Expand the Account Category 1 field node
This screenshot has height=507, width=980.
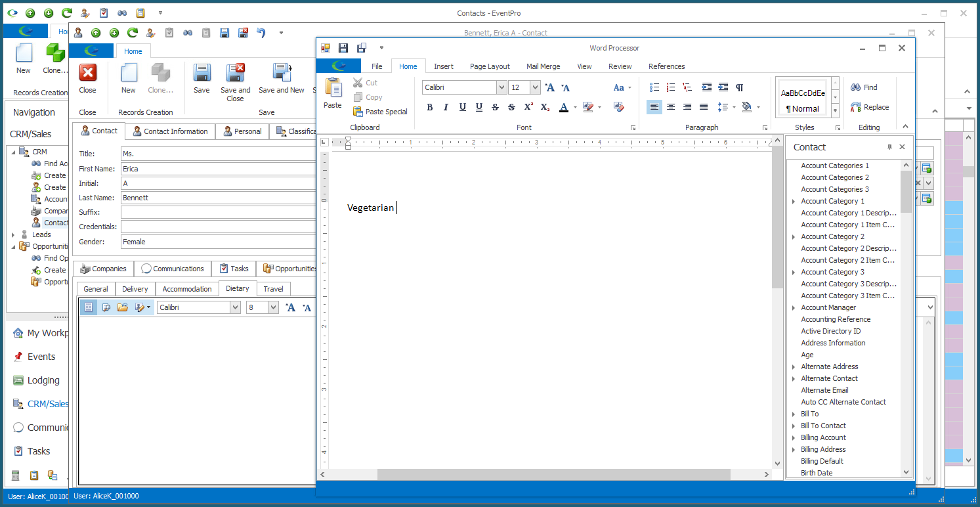tap(794, 202)
